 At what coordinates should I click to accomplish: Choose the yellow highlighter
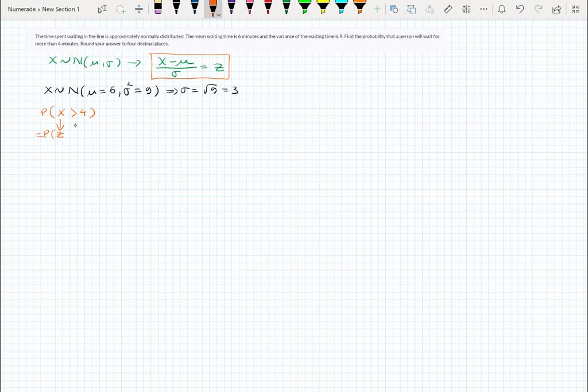click(323, 7)
